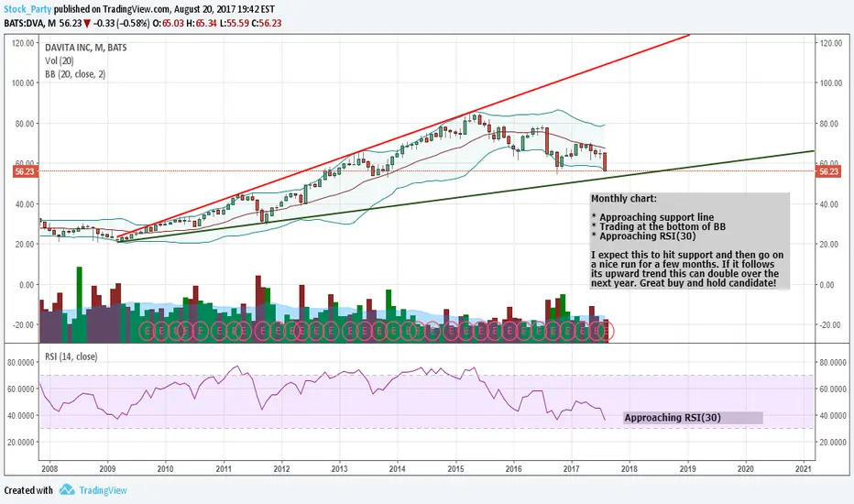This screenshot has width=854, height=504.
Task: Click the C:56.23 close value in header
Action: [267, 24]
